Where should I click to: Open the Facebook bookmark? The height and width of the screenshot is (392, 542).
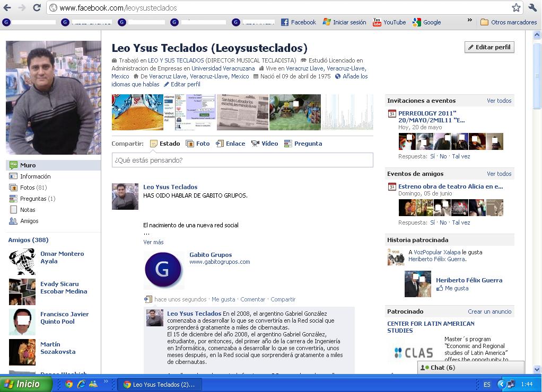[298, 22]
